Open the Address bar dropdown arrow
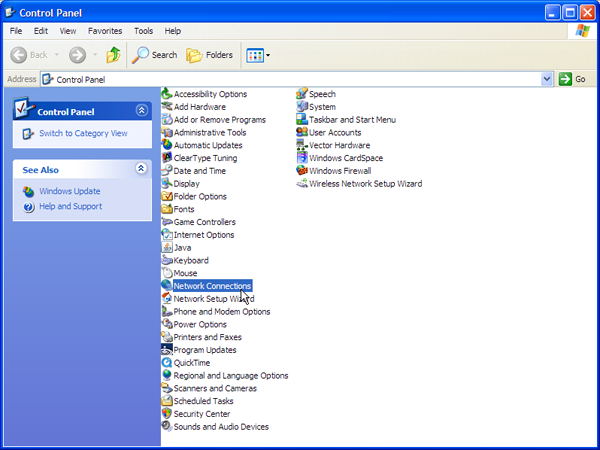600x450 pixels. pos(547,79)
